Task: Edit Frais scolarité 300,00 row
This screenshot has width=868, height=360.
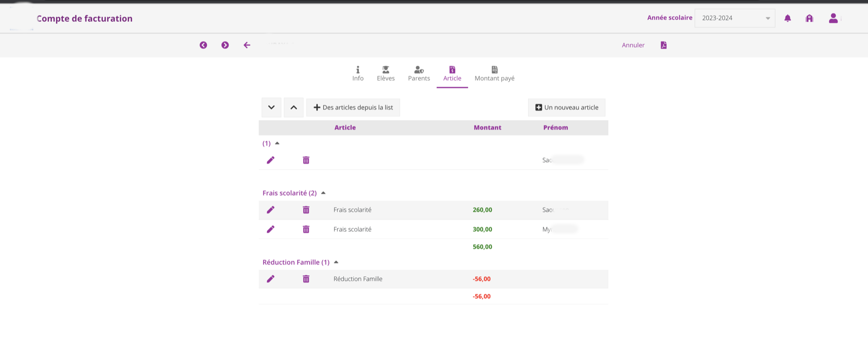Action: (x=271, y=229)
